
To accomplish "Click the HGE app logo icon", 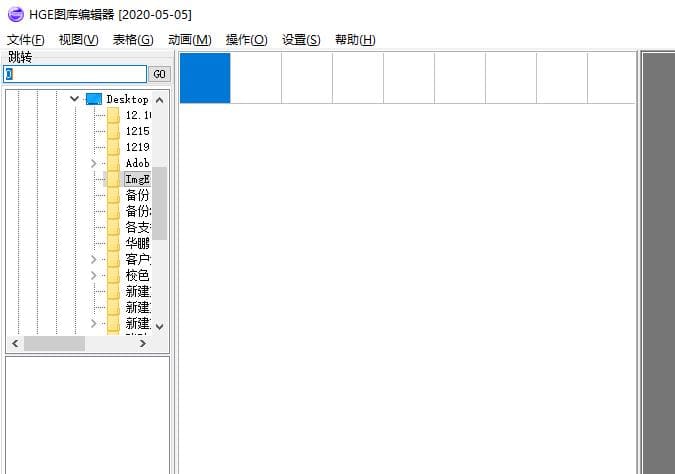I will [16, 14].
